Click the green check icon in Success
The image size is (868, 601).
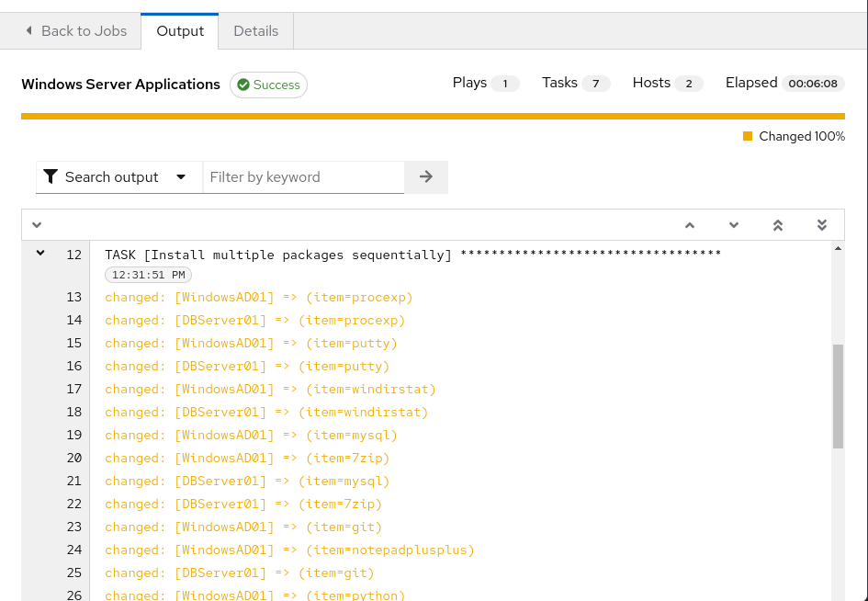coord(243,85)
